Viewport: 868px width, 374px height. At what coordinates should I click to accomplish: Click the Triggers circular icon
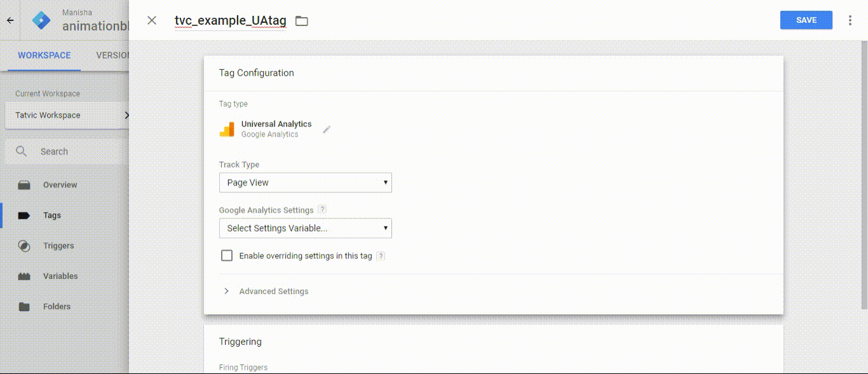(24, 246)
